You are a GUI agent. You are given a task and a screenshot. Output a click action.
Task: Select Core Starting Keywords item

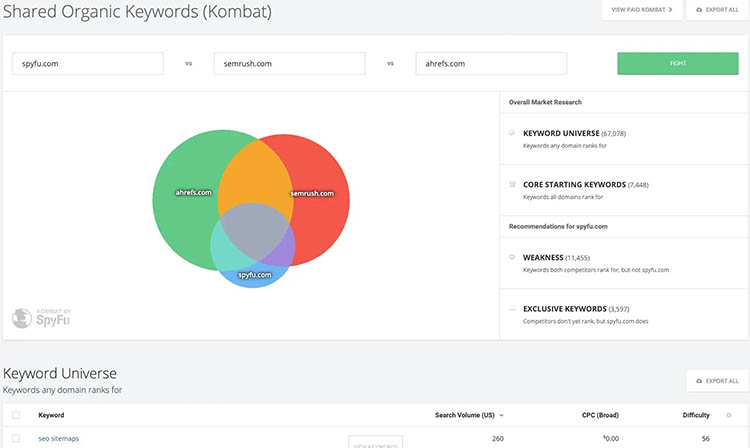click(x=624, y=190)
